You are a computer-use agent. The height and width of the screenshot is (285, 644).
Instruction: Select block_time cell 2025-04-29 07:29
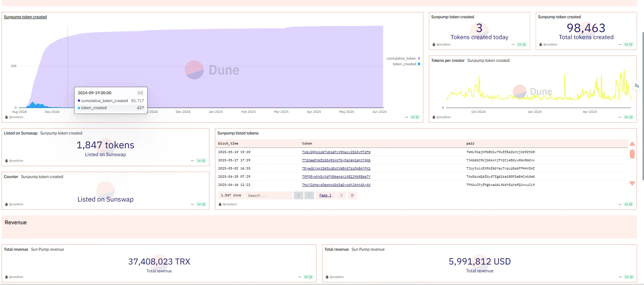tap(234, 177)
